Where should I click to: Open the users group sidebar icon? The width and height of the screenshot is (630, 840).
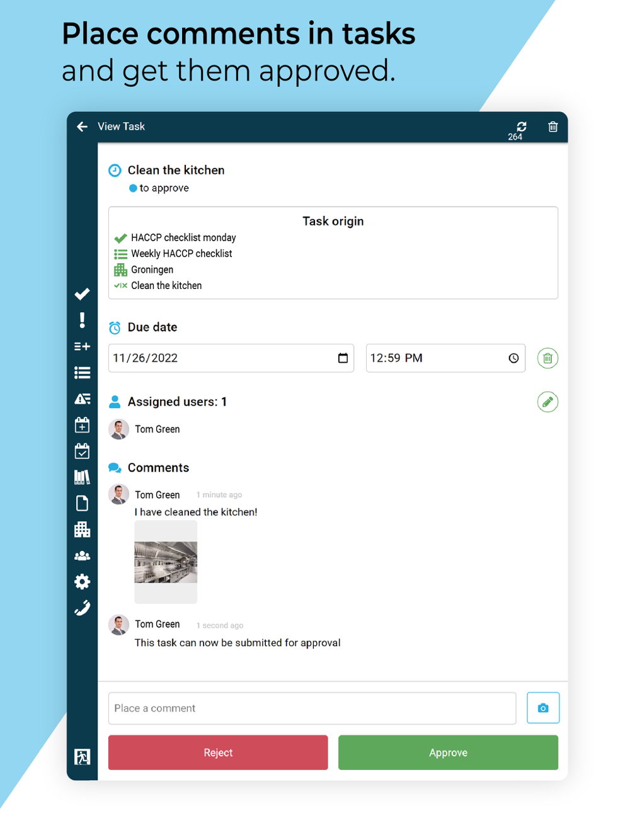click(x=82, y=556)
